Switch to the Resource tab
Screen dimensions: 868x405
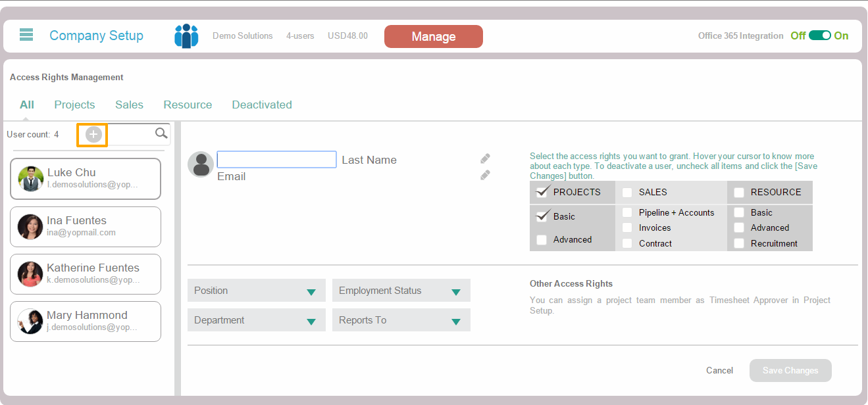188,105
